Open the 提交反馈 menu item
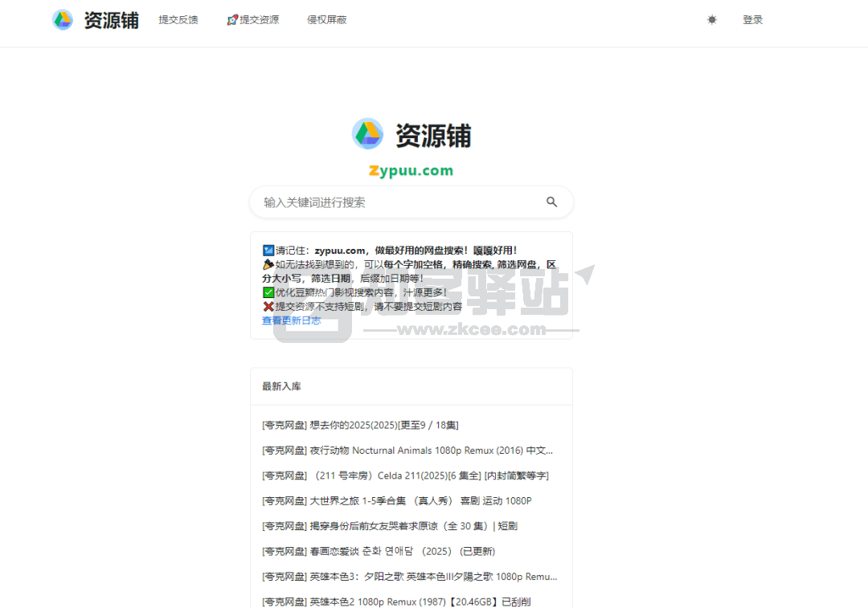 coord(178,19)
